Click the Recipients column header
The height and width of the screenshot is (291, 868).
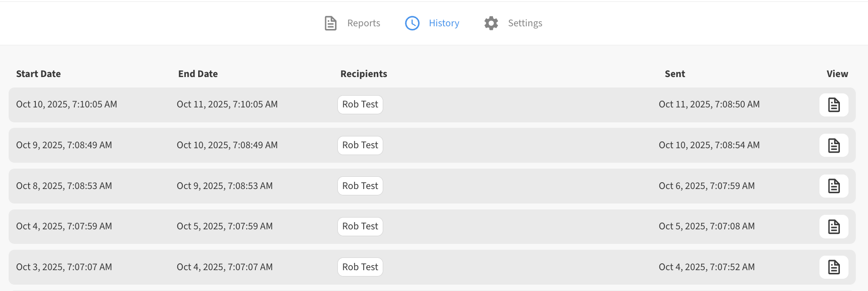coord(364,74)
